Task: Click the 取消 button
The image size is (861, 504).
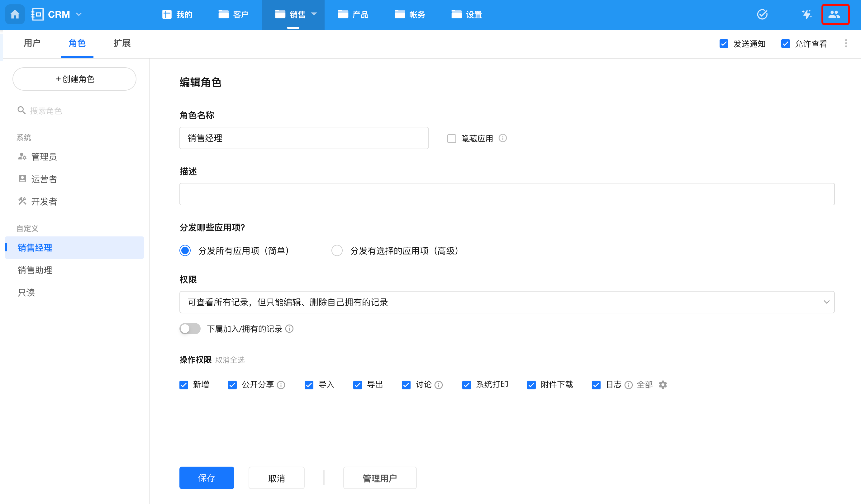Action: [x=276, y=478]
